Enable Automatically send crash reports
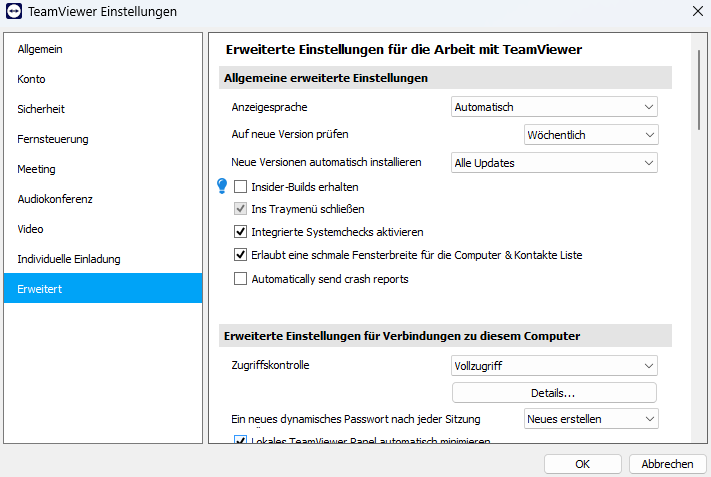711x477 pixels. (240, 278)
